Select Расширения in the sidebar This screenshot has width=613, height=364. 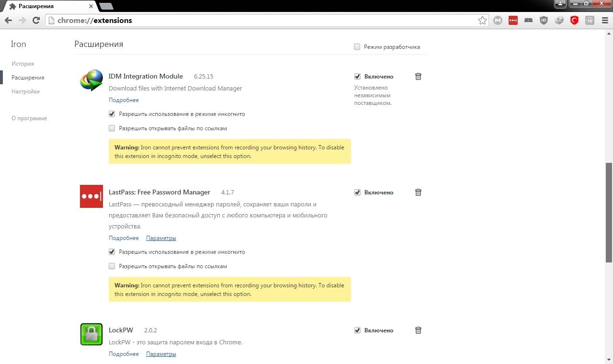[28, 78]
